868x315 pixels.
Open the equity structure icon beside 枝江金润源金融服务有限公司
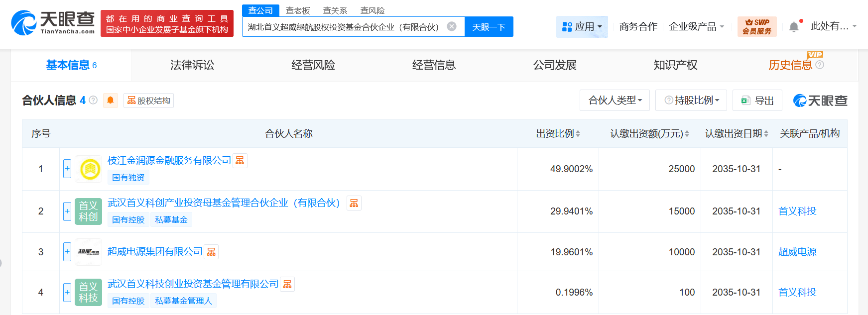(240, 160)
